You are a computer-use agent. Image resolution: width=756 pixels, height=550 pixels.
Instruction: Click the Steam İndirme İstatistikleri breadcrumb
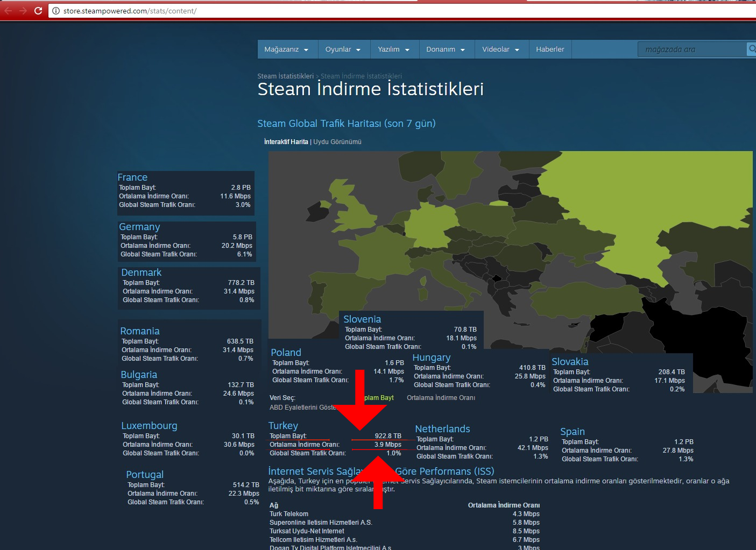pos(361,76)
